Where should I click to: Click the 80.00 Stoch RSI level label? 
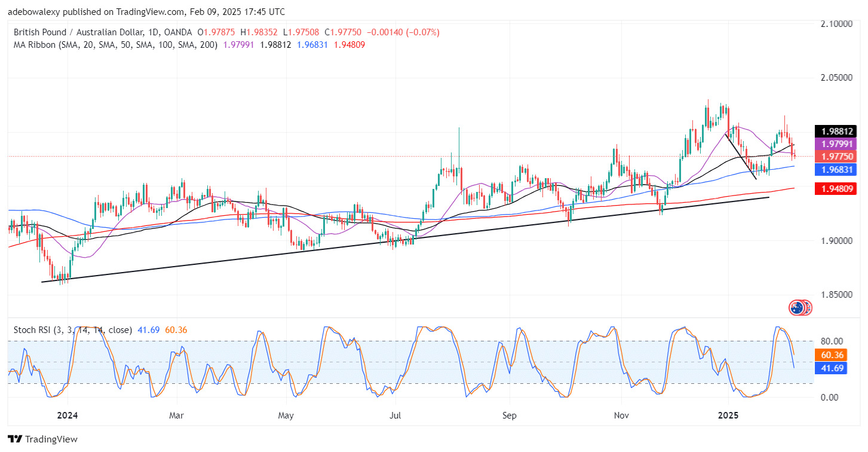tap(831, 341)
